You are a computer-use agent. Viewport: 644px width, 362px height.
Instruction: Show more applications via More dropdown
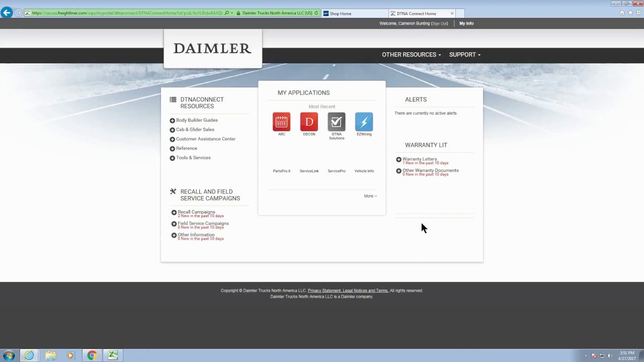coord(370,196)
